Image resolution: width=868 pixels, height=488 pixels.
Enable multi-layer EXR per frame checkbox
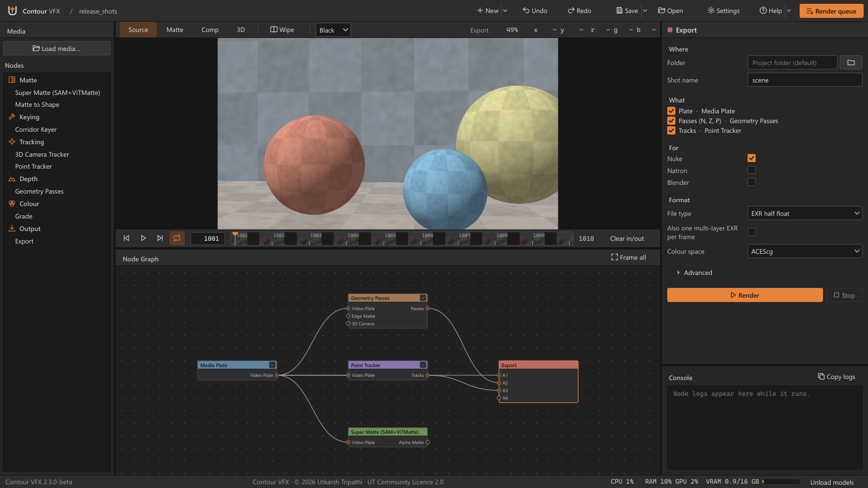click(x=751, y=232)
